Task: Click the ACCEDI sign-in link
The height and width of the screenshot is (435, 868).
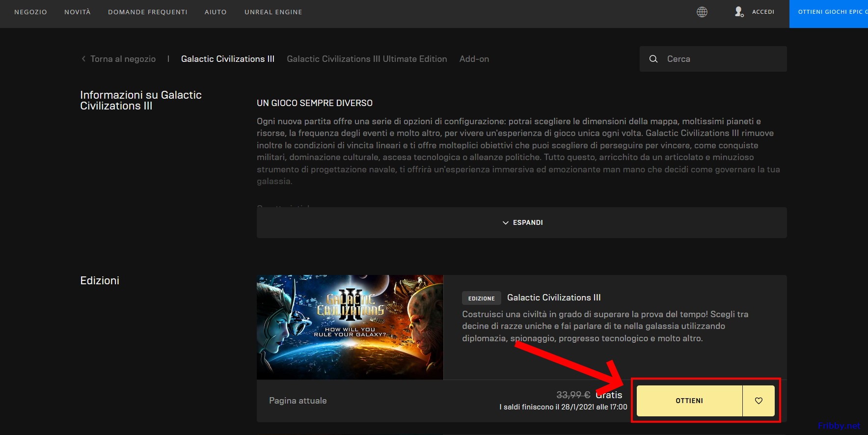Action: [x=763, y=12]
